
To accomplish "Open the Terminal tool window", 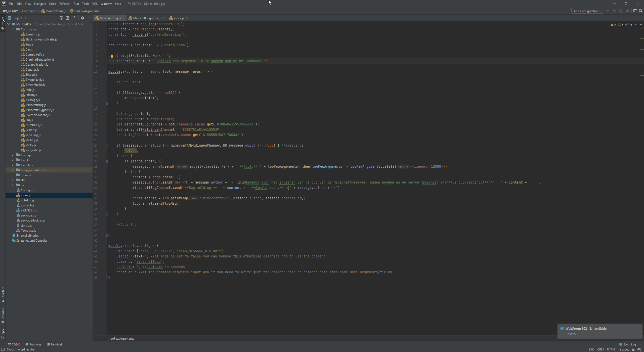I will pyautogui.click(x=54, y=344).
